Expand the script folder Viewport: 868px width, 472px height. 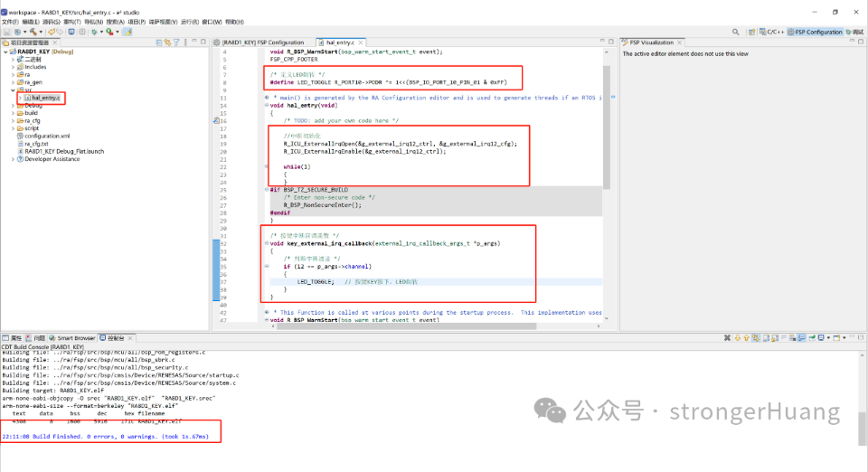pyautogui.click(x=14, y=128)
